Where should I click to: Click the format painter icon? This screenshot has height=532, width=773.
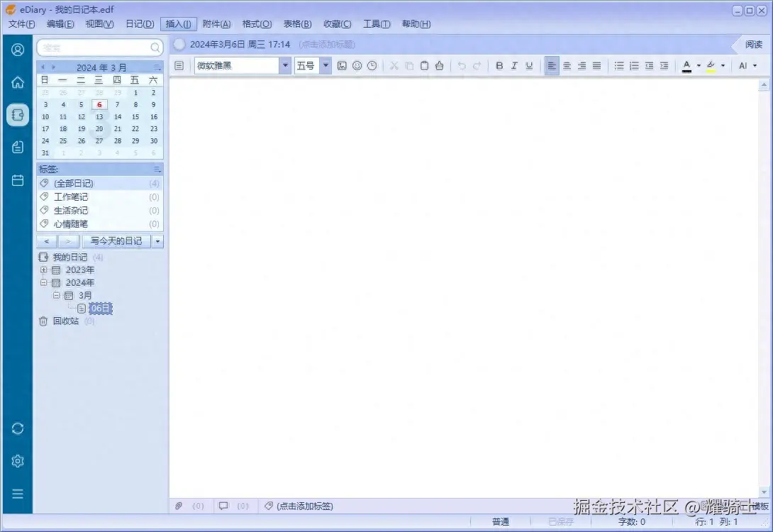tap(439, 65)
